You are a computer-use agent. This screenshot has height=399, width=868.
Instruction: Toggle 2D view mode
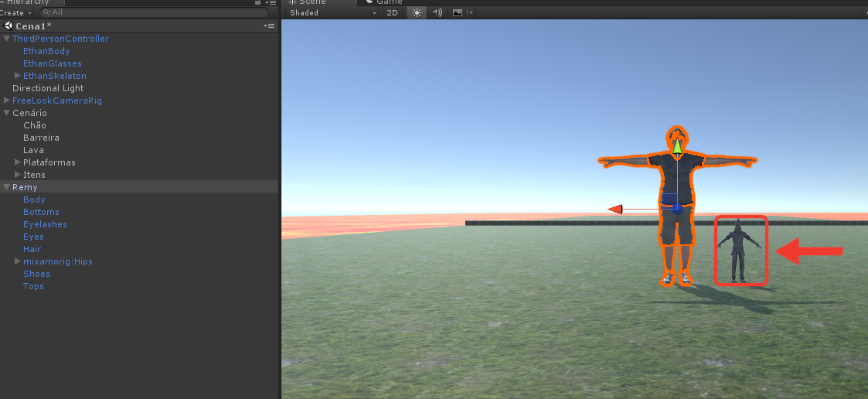coord(392,12)
